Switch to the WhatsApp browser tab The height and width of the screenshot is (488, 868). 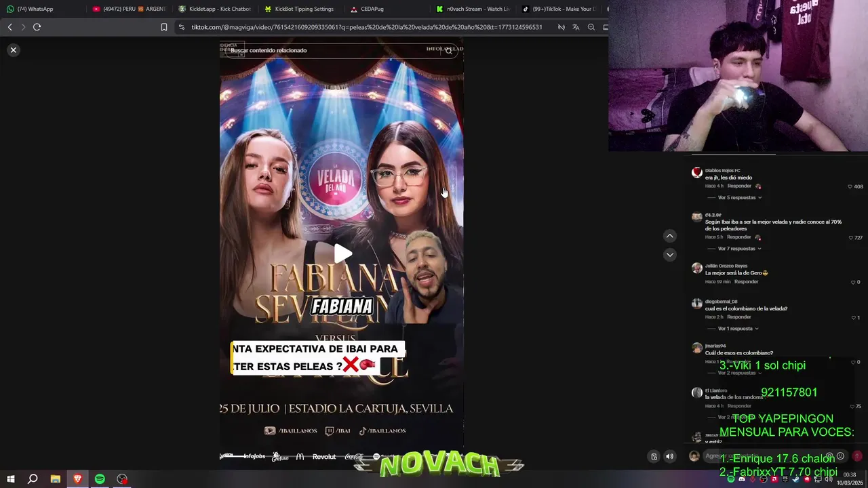click(x=41, y=9)
